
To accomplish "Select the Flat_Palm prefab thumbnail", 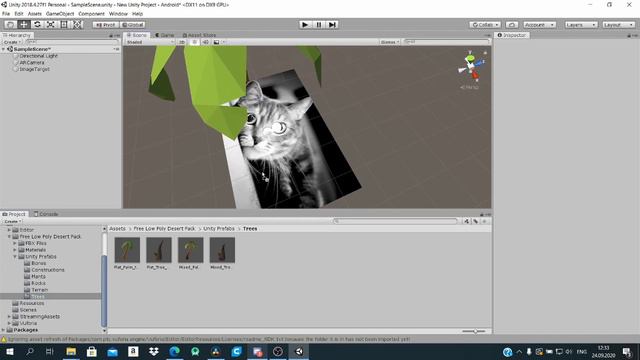I will tap(127, 250).
